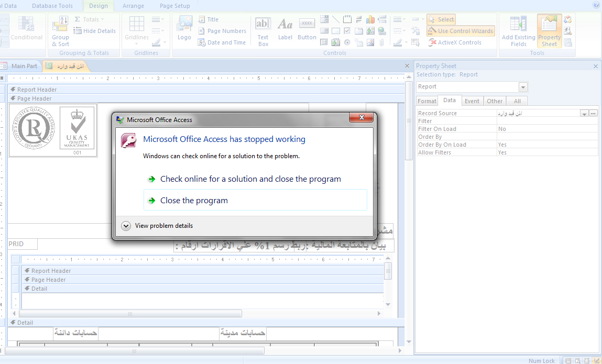This screenshot has width=602, height=364.
Task: Insert Date and Time
Action: tap(222, 42)
